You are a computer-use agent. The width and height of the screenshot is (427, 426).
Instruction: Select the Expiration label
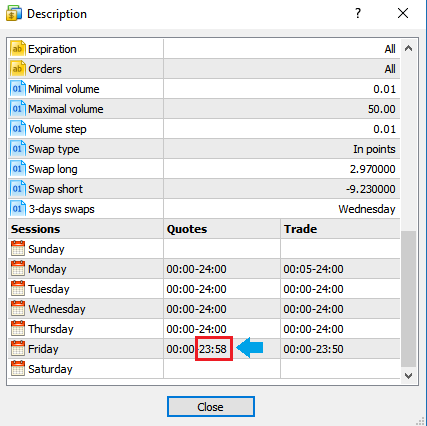coord(52,49)
